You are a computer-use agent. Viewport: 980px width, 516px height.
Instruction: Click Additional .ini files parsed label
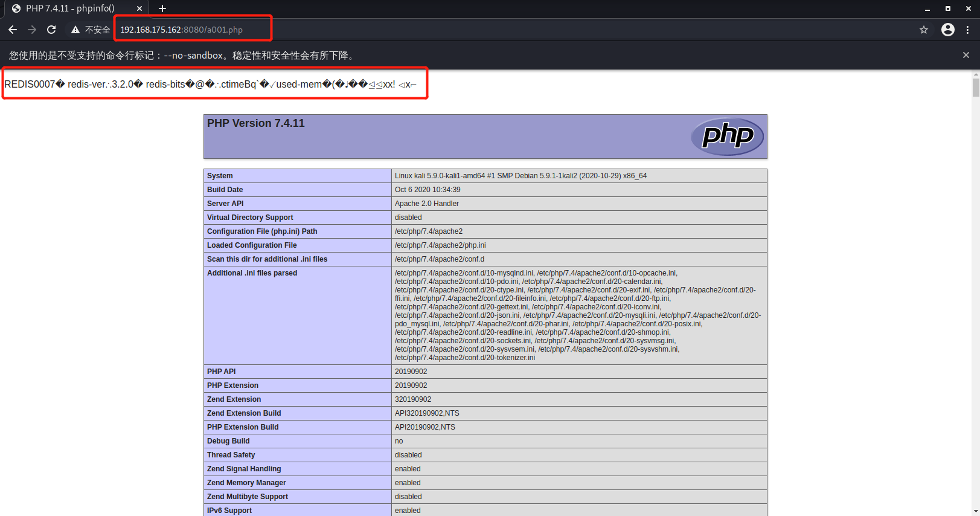252,273
